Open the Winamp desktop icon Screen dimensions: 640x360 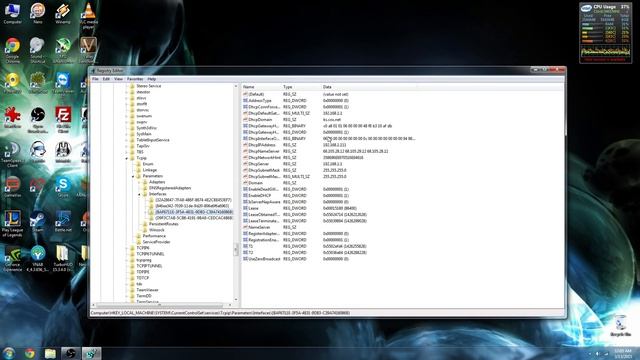tap(63, 13)
